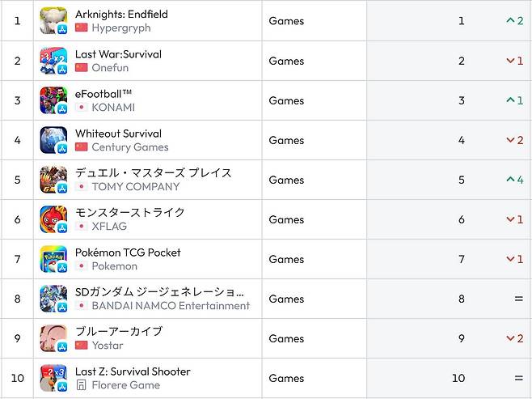Click the Hypergryph publisher name

[121, 28]
